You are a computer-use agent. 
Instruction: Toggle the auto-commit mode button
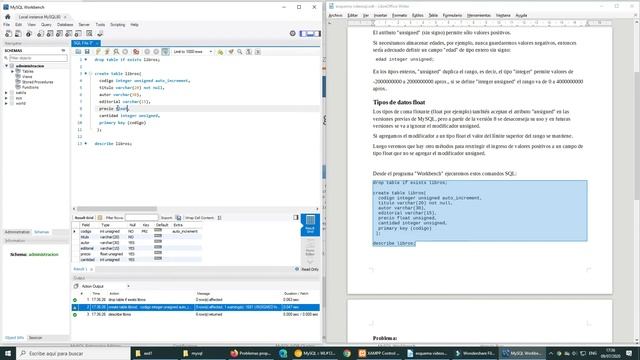165,52
